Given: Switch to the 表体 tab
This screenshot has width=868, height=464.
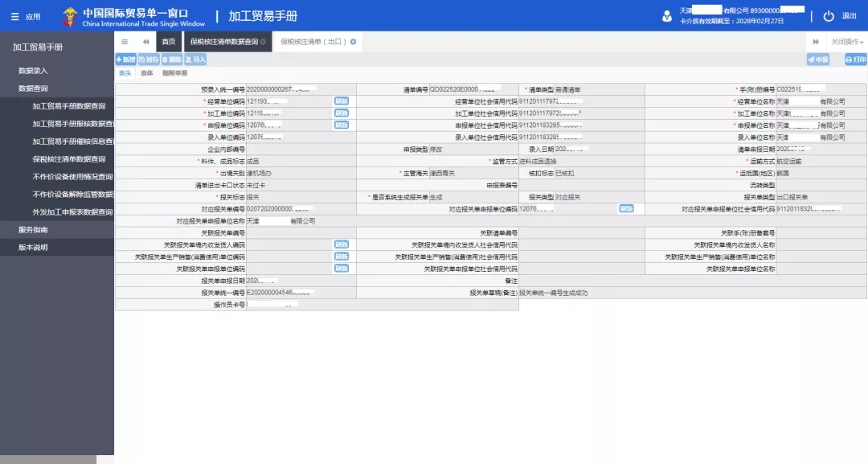Looking at the screenshot, I should click(x=148, y=72).
